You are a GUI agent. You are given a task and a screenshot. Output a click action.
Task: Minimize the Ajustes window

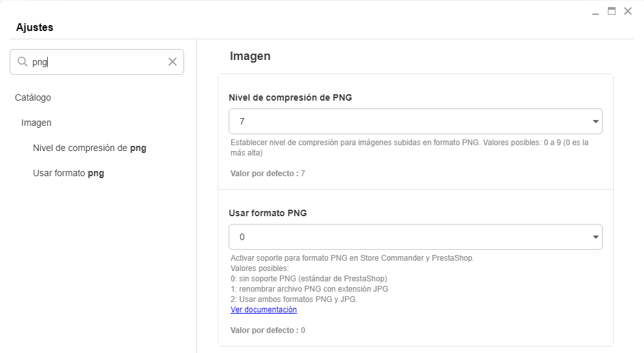(x=596, y=12)
